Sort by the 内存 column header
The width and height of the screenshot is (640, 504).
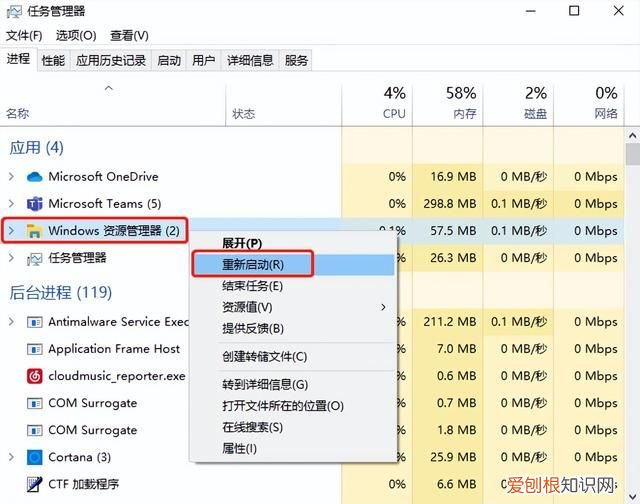coord(448,104)
